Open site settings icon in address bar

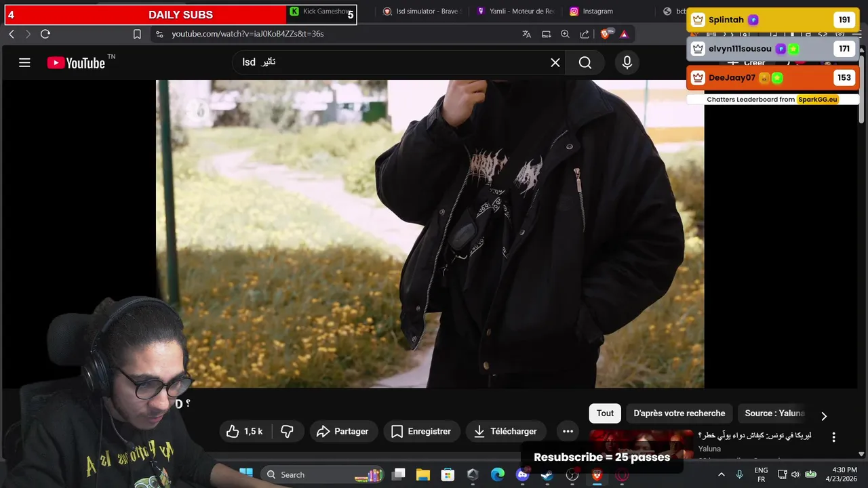point(159,34)
